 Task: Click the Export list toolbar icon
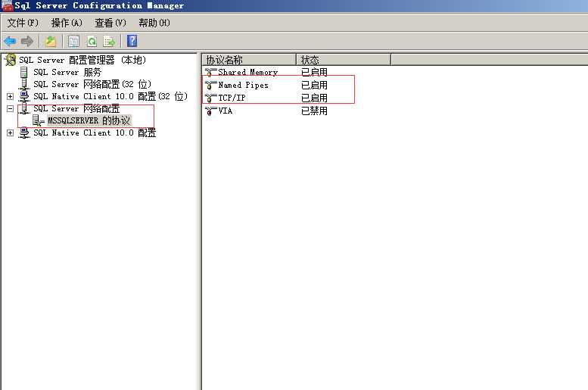tap(109, 41)
